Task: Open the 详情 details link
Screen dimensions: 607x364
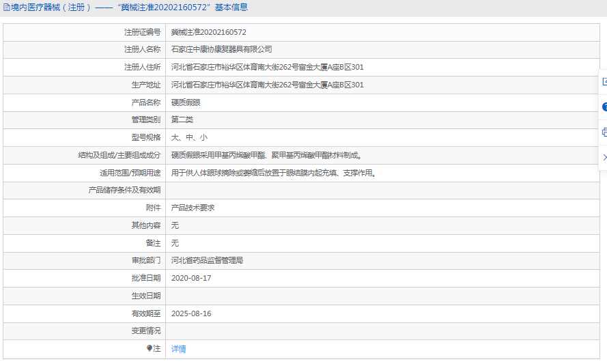Action: tap(178, 349)
